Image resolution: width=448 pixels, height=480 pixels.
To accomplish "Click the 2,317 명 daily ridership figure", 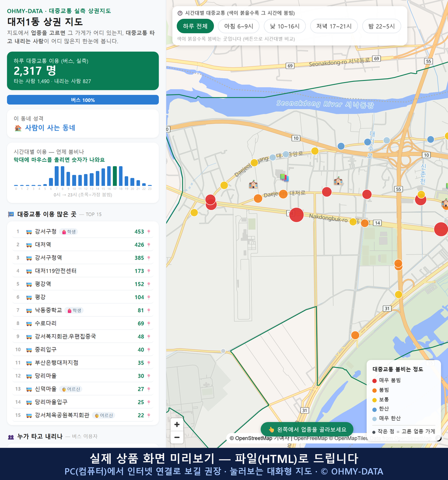I will [x=35, y=71].
